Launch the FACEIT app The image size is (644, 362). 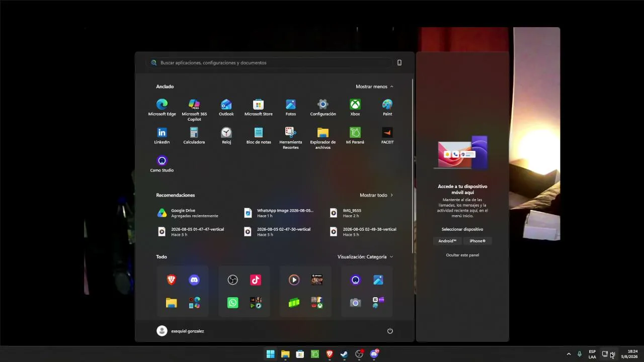[x=387, y=135]
